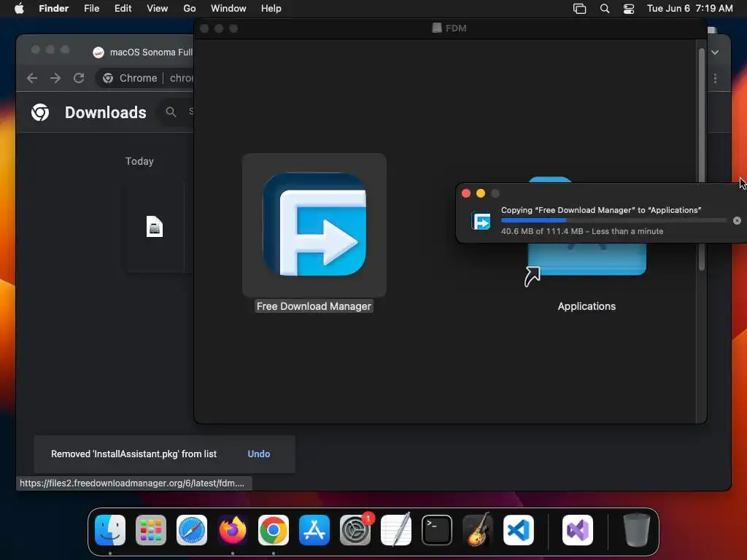Reload the Chrome Downloads page
Viewport: 747px width, 560px height.
pos(79,78)
